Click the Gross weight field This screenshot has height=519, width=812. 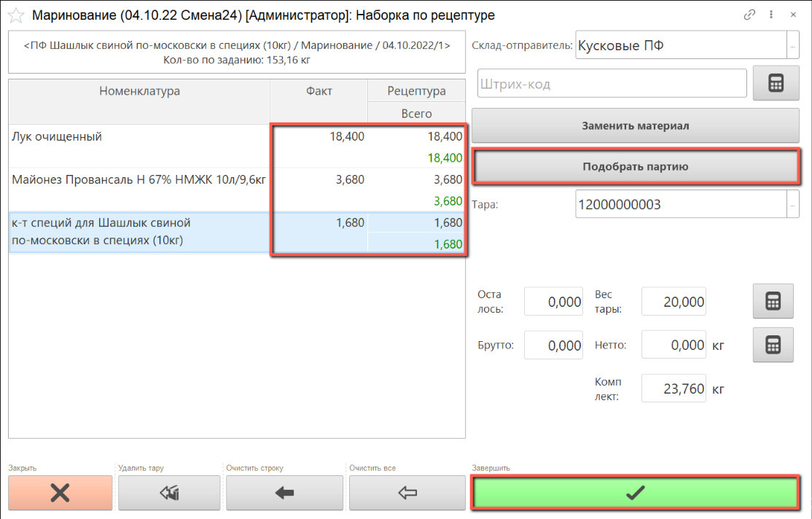(x=553, y=346)
